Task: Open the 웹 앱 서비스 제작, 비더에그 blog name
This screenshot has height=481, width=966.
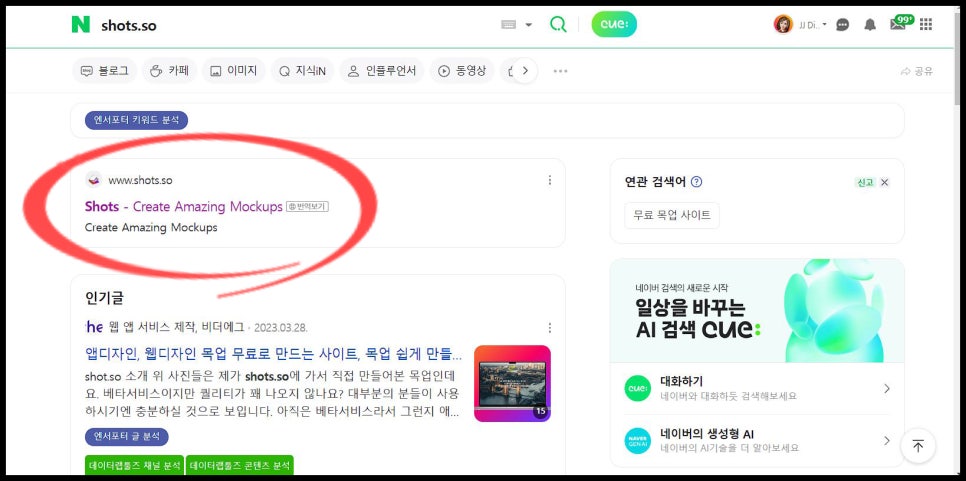Action: click(x=176, y=327)
